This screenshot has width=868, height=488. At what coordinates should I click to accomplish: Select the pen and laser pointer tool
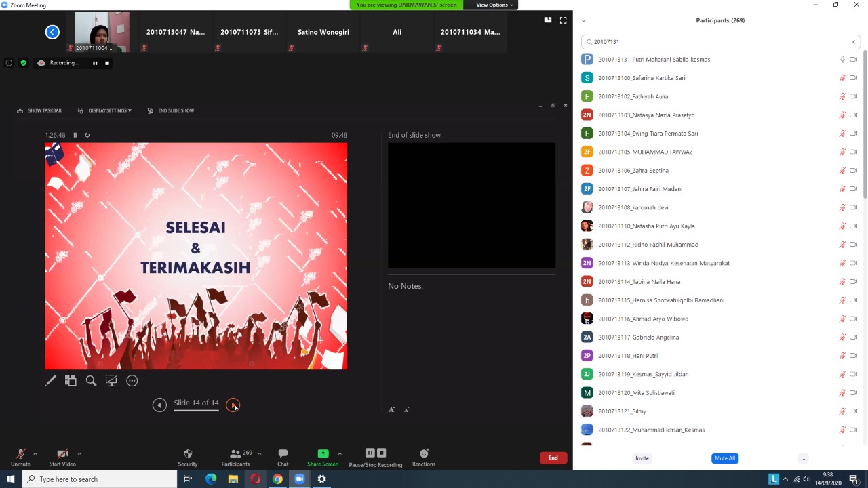pos(51,381)
